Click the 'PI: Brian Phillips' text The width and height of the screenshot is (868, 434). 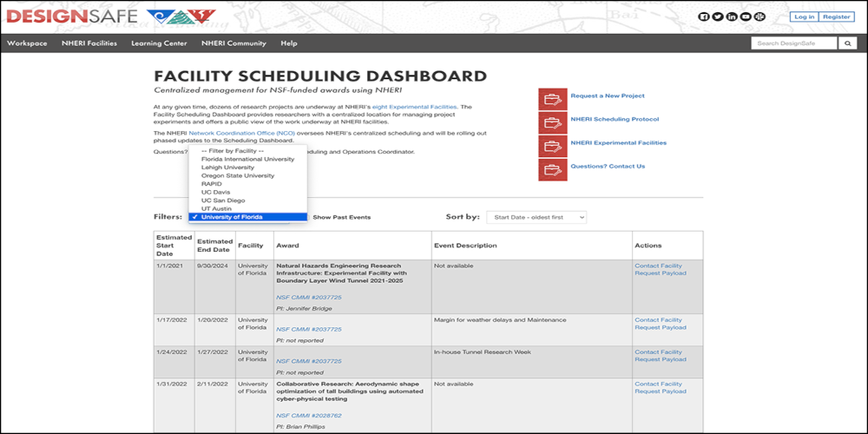(x=302, y=427)
